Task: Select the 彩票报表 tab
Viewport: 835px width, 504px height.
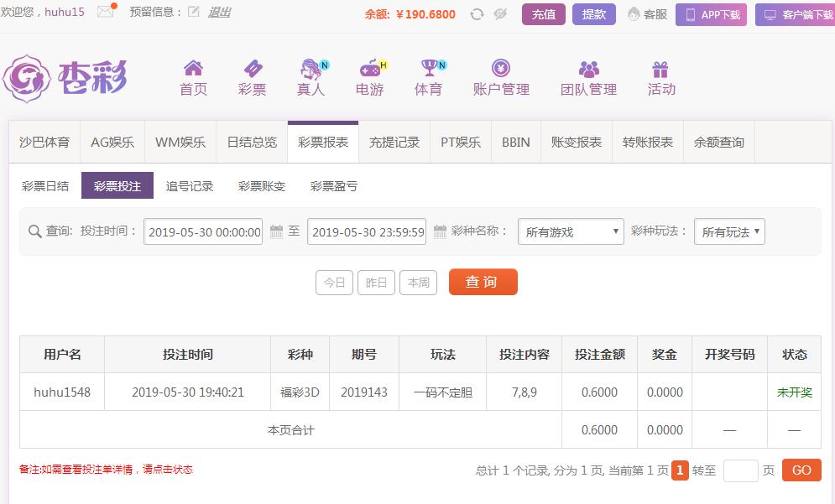Action: 323,142
